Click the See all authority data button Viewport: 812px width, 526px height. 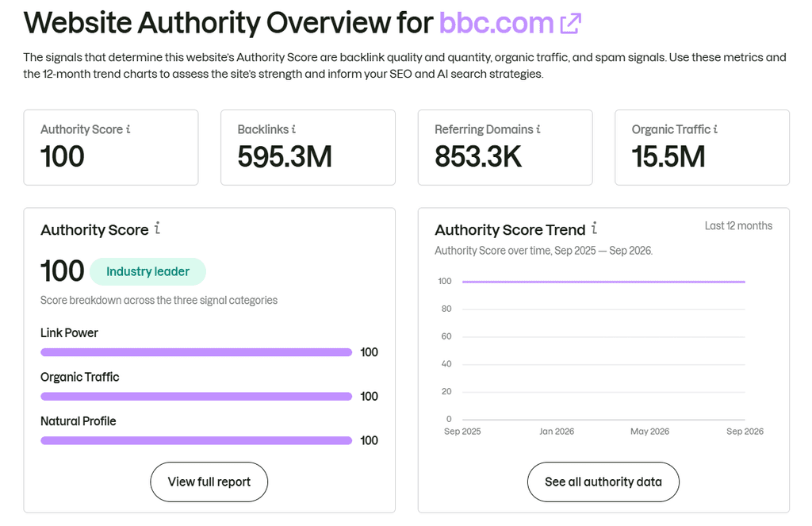(x=603, y=482)
